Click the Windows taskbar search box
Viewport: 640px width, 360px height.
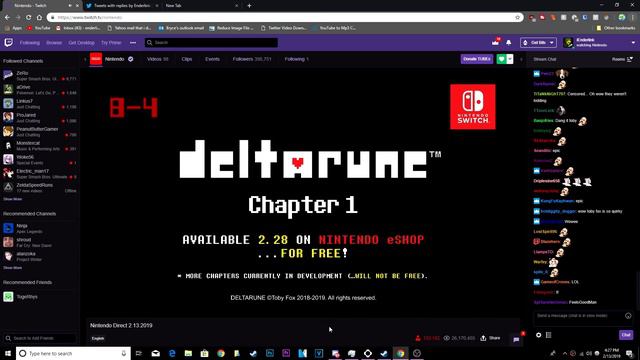(x=73, y=353)
